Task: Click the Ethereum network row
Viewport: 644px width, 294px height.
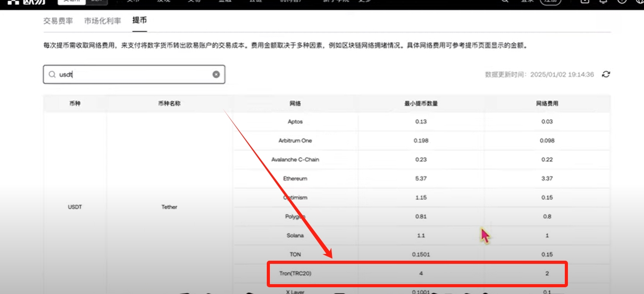Action: 421,178
